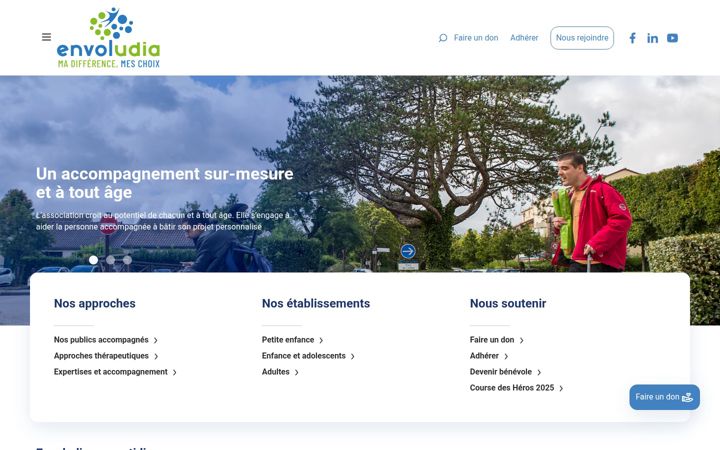Open the 'Petite enfance' link
This screenshot has height=450, width=720.
tap(292, 340)
